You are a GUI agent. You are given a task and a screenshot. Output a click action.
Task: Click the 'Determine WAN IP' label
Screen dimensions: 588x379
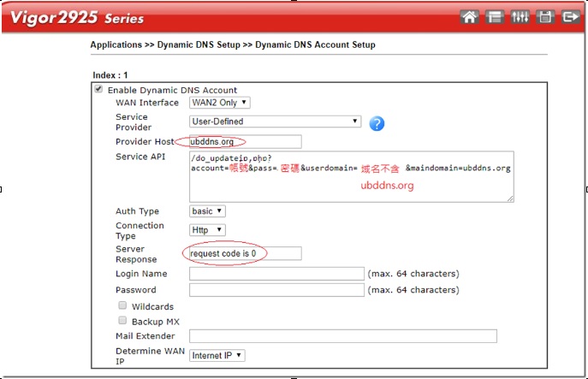click(150, 356)
